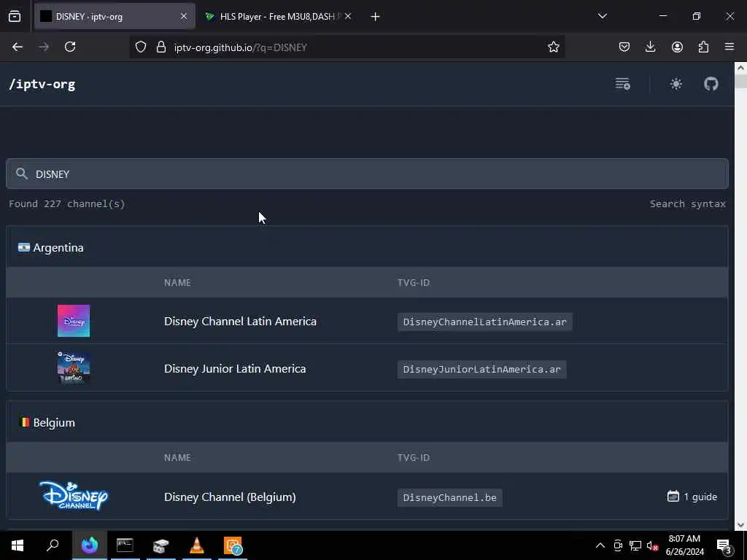This screenshot has width=747, height=560.
Task: Reload the iptv-org page
Action: tap(70, 47)
